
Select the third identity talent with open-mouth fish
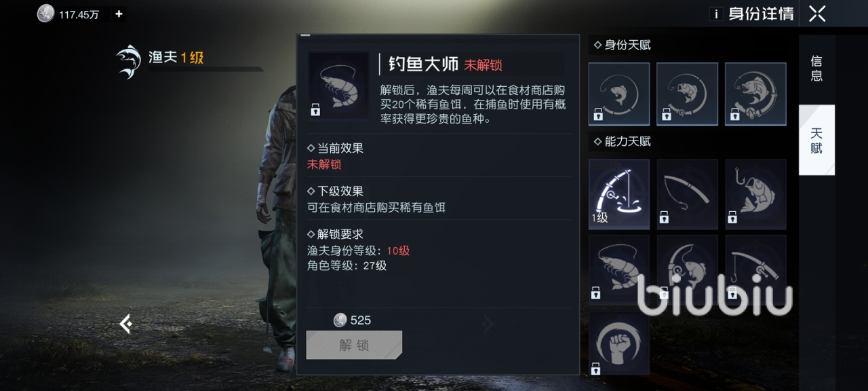[755, 94]
